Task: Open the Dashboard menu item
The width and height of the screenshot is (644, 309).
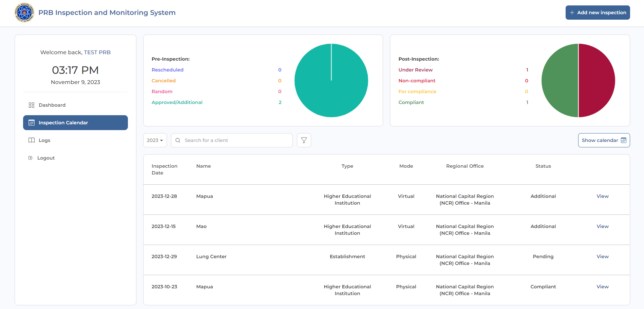Action: click(52, 105)
